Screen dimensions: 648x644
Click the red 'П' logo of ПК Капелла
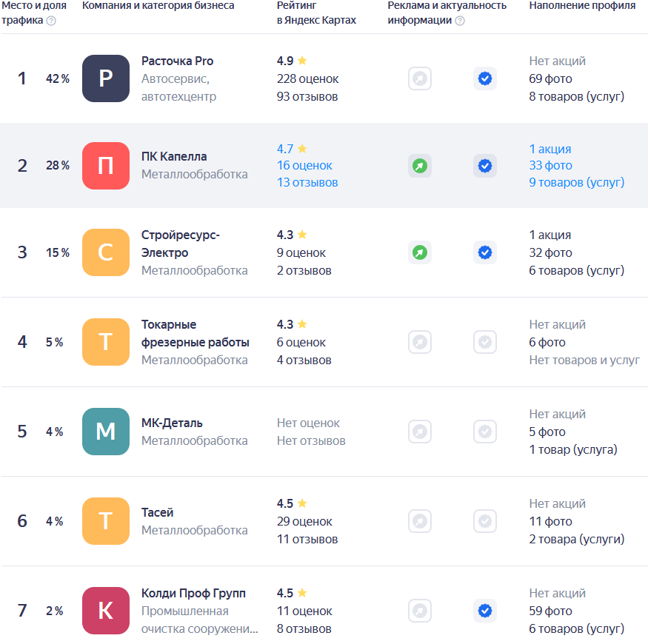[106, 166]
